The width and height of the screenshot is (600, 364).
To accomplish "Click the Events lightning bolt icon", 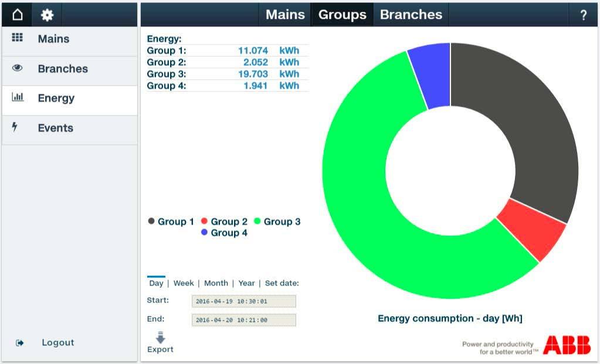I will pyautogui.click(x=15, y=127).
